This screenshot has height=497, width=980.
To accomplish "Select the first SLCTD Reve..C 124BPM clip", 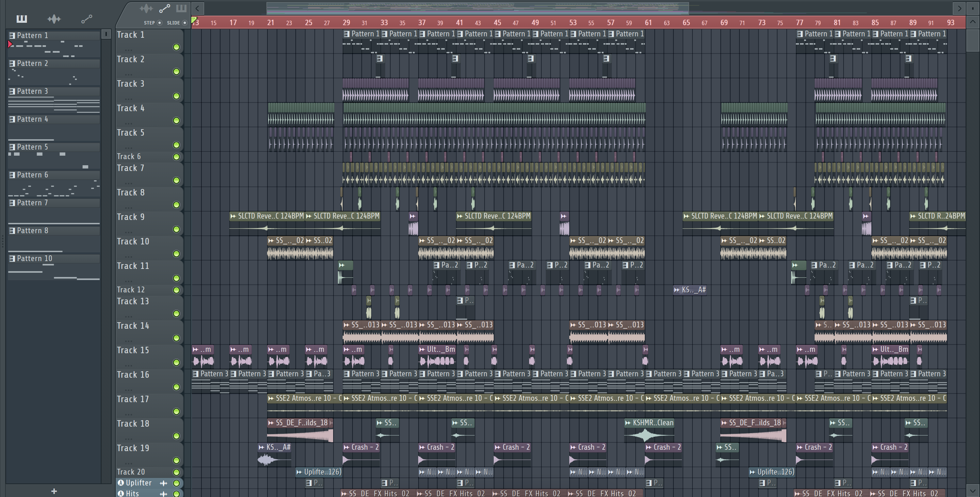I will tap(267, 223).
